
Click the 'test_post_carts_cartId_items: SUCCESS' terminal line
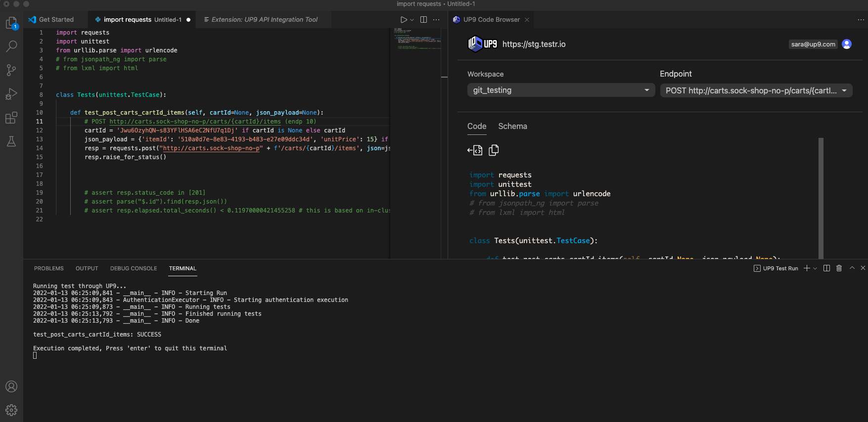[97, 335]
